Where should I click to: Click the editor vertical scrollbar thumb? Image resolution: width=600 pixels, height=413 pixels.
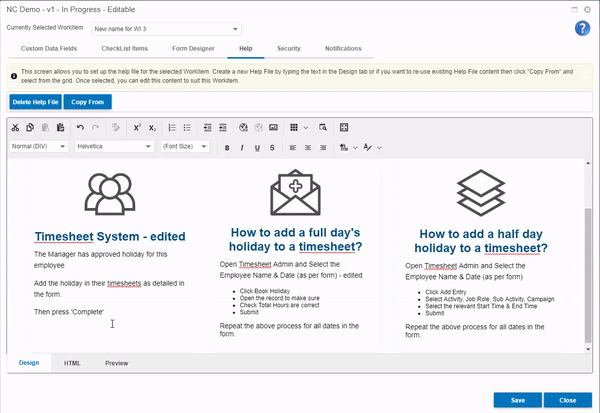click(588, 275)
